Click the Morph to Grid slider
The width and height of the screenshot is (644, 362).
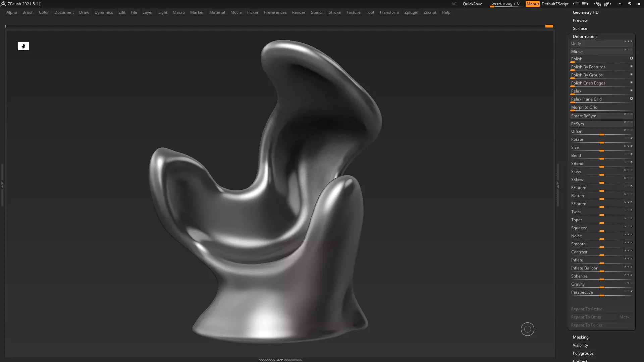click(x=601, y=108)
